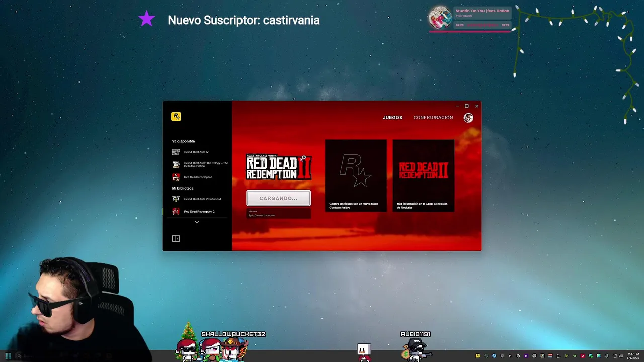Click the 'Ya disponible' section heading
Image resolution: width=644 pixels, height=362 pixels.
pos(183,141)
